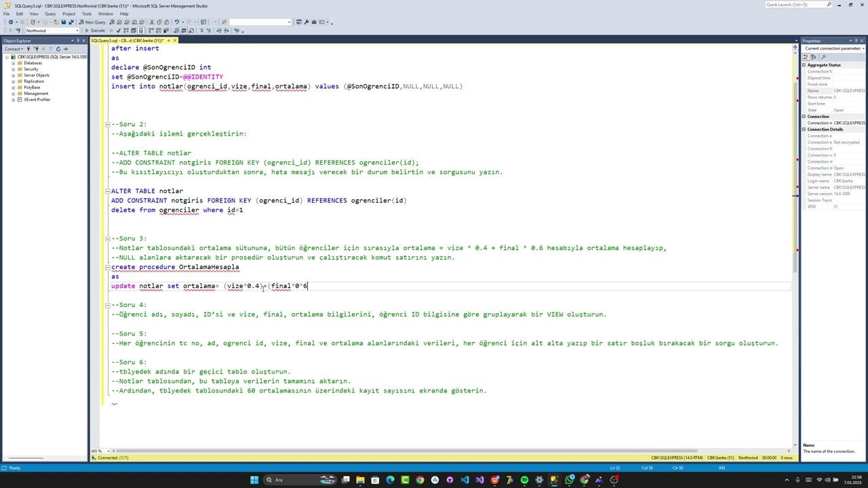
Task: Open the Tools menu
Action: [x=87, y=14]
